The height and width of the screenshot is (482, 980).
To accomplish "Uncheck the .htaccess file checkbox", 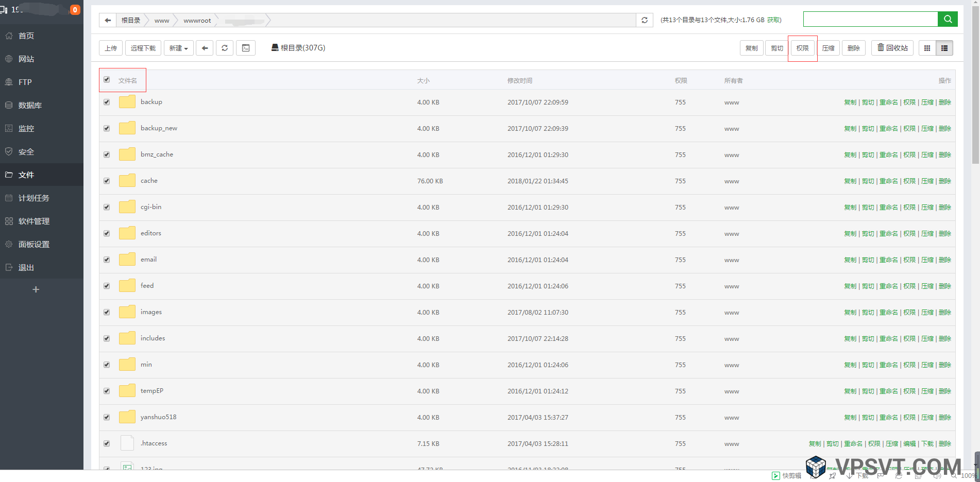I will pyautogui.click(x=107, y=443).
